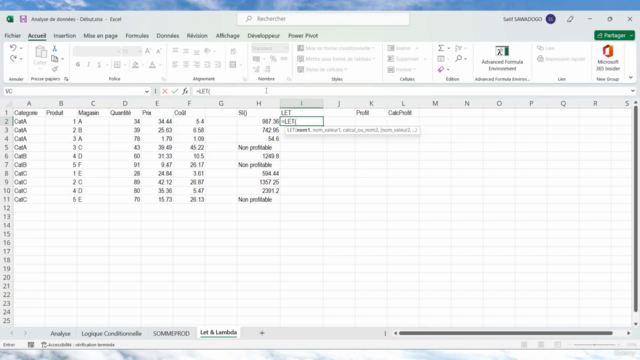Screen dimensions: 640x360
Task: Click the Rechercher search box
Action: (323, 19)
